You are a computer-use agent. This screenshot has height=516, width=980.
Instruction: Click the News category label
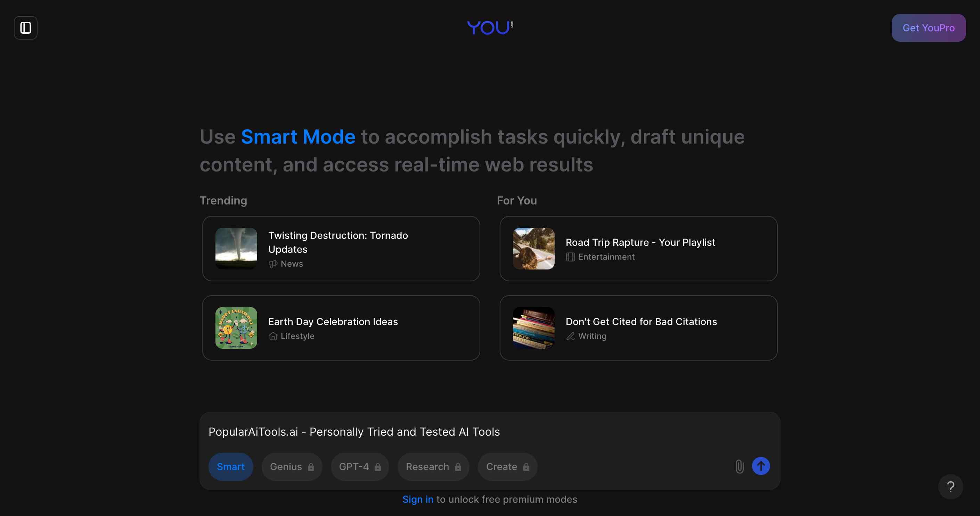(x=292, y=264)
